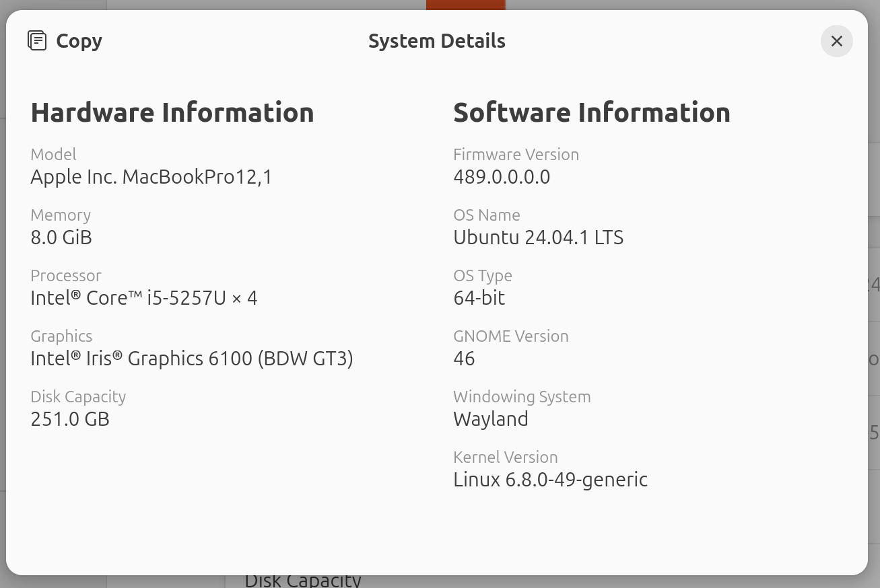Select the 251.0 GB value
This screenshot has width=880, height=588.
(x=70, y=419)
